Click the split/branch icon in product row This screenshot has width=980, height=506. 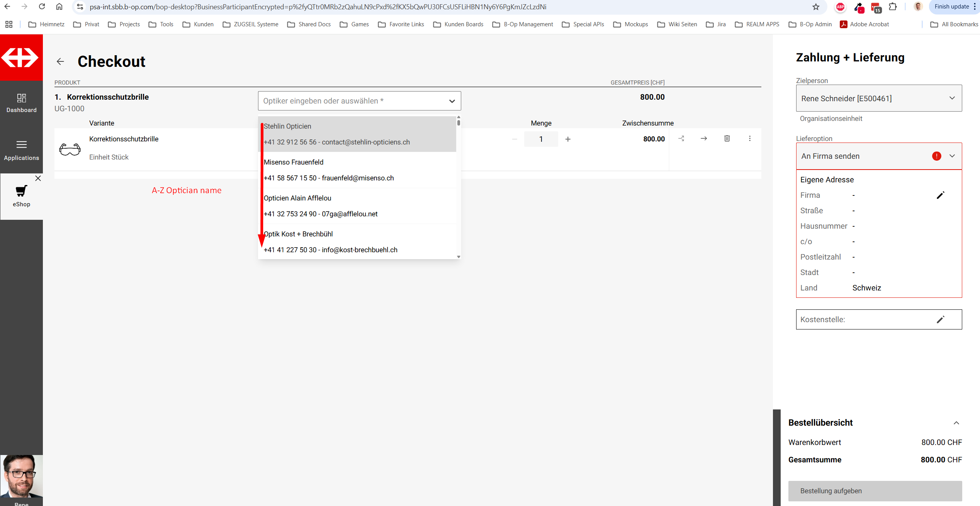[x=681, y=138]
